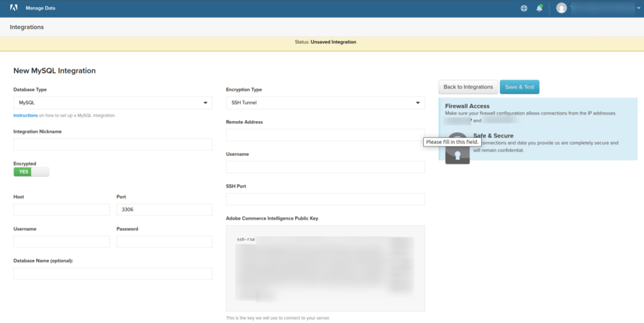Open the notifications bell icon
The width and height of the screenshot is (644, 323).
coord(539,8)
